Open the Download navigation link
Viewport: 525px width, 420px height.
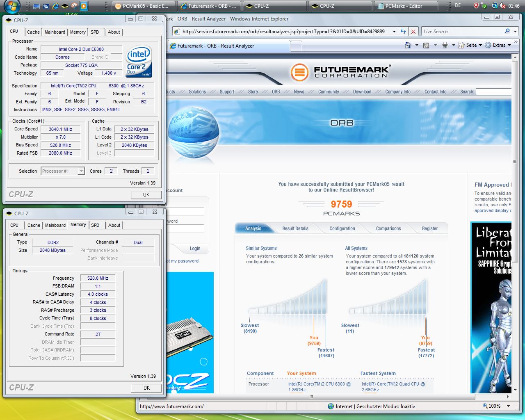[x=362, y=92]
